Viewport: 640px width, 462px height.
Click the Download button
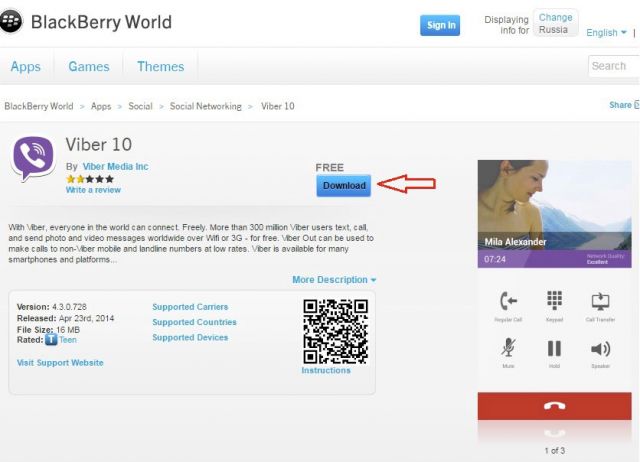pyautogui.click(x=344, y=186)
